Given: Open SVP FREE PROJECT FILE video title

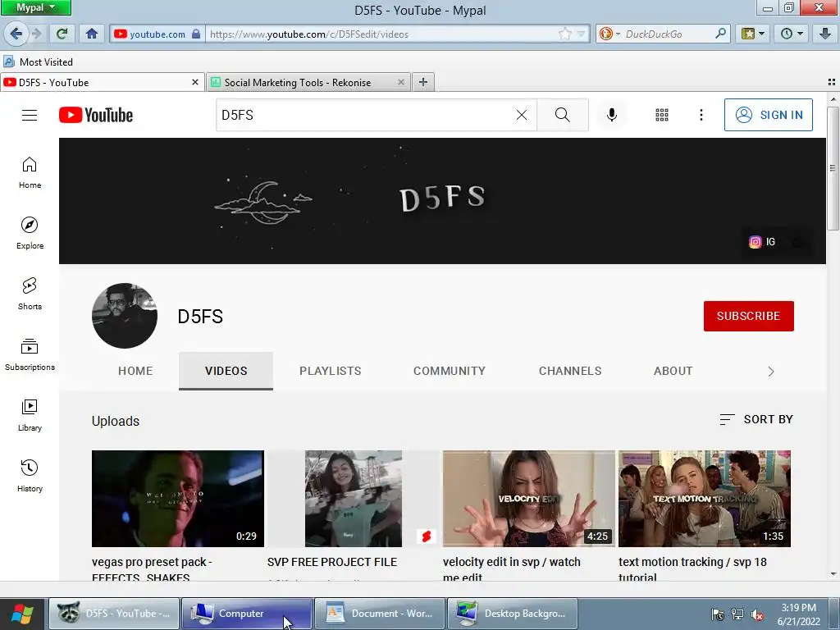Looking at the screenshot, I should (x=332, y=562).
